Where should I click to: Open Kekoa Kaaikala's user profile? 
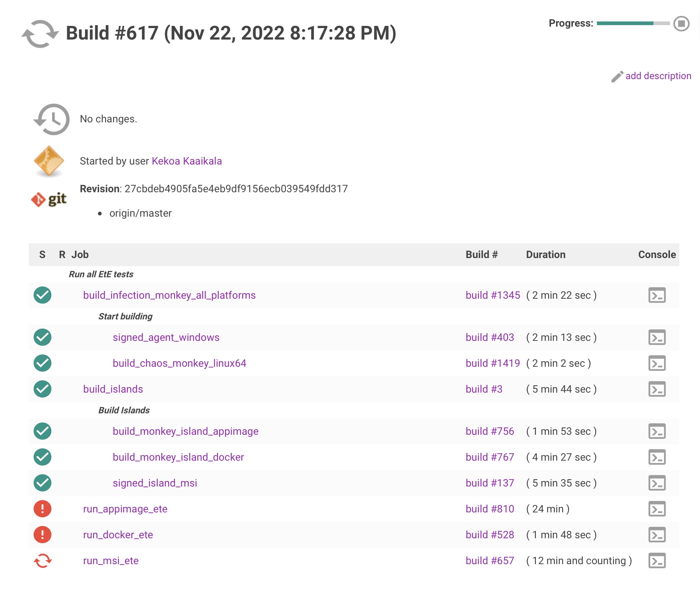[187, 161]
